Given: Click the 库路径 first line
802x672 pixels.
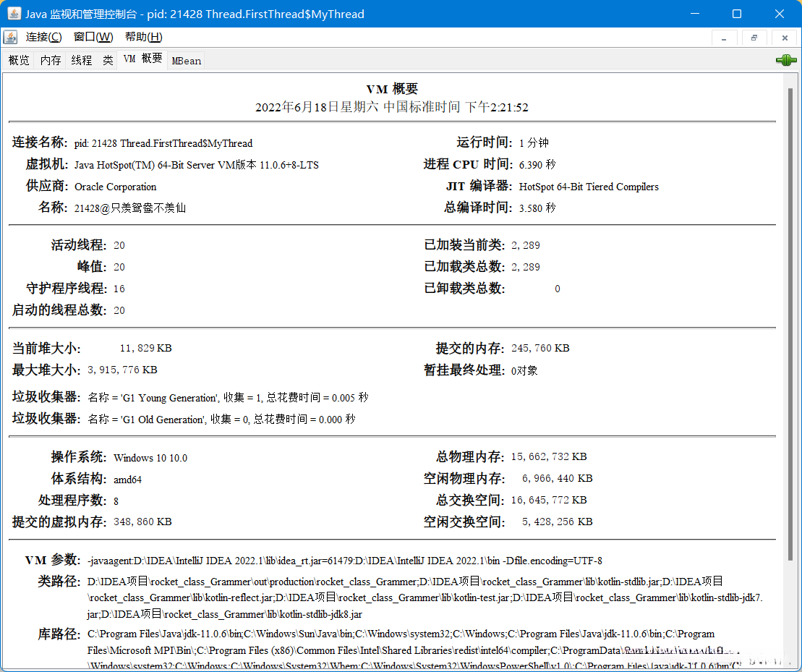Looking at the screenshot, I should [401, 634].
